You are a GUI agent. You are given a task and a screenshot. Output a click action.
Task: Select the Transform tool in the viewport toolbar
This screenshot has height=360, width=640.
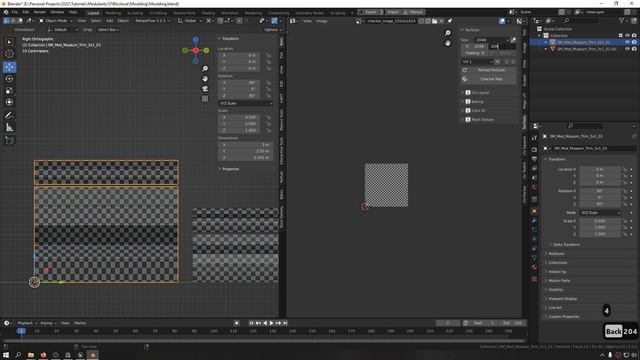(9, 102)
